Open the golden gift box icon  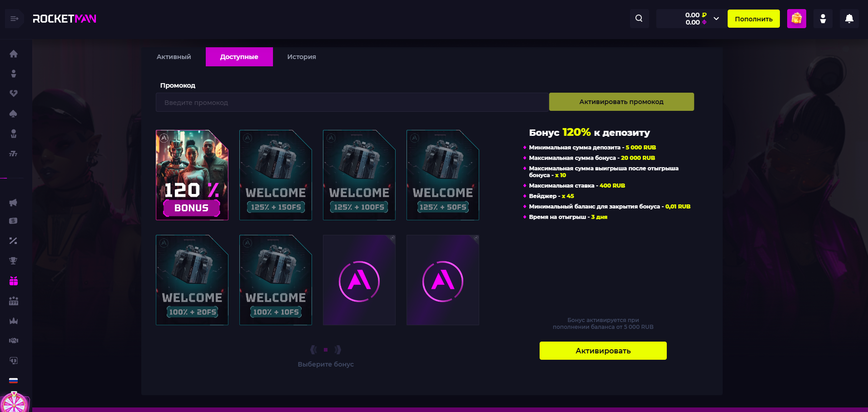[x=796, y=19]
